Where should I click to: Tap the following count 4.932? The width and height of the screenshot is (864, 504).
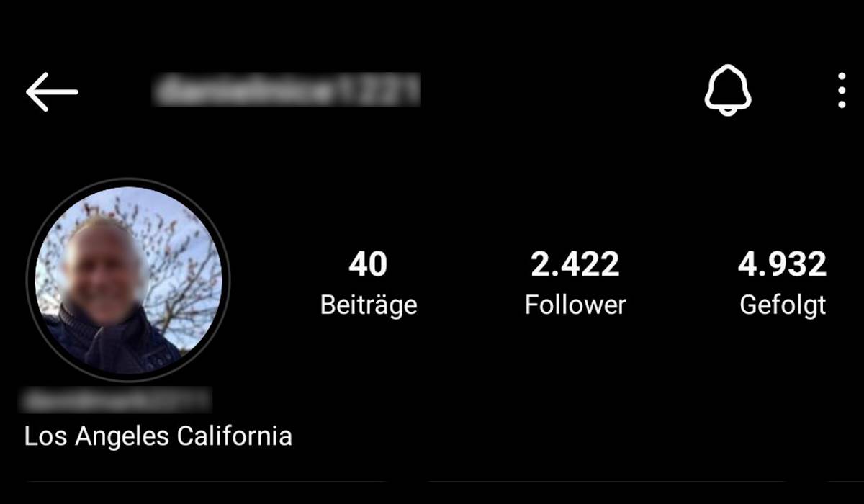[783, 264]
